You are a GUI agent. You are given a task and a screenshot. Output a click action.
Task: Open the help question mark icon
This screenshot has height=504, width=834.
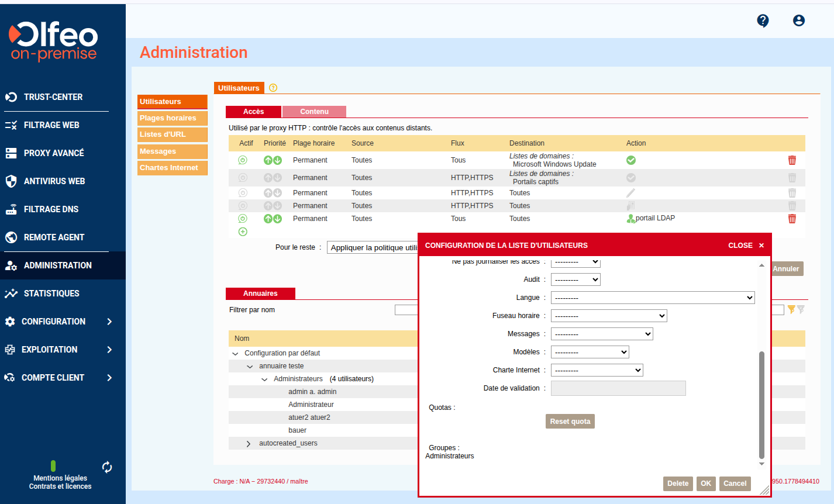click(x=763, y=21)
